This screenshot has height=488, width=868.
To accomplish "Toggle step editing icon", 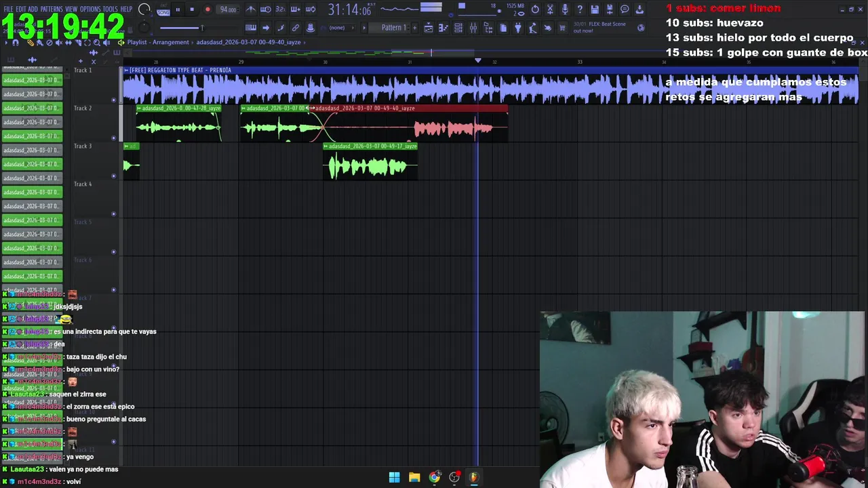I will tap(280, 28).
